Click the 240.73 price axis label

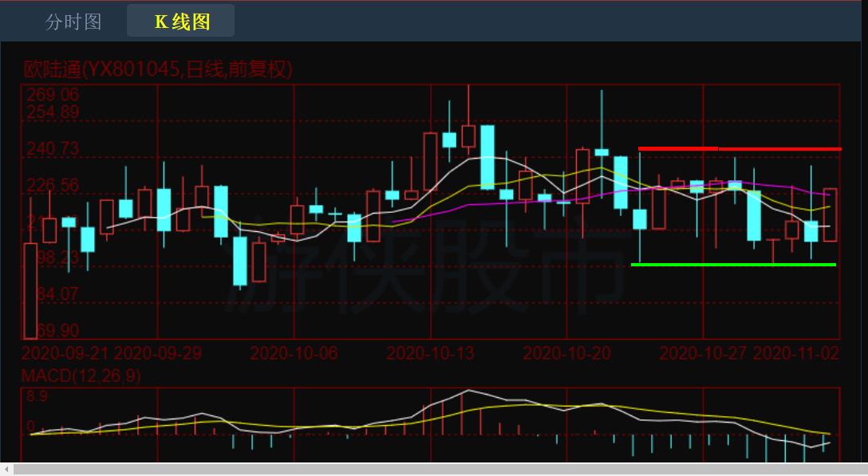coord(53,148)
